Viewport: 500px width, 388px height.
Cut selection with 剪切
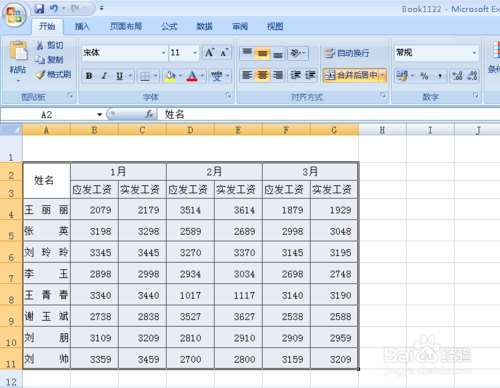click(50, 45)
